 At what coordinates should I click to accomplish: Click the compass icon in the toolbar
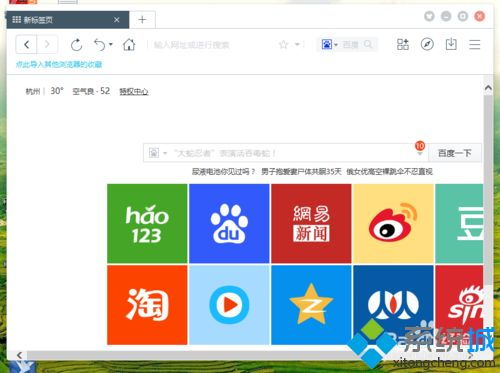427,44
